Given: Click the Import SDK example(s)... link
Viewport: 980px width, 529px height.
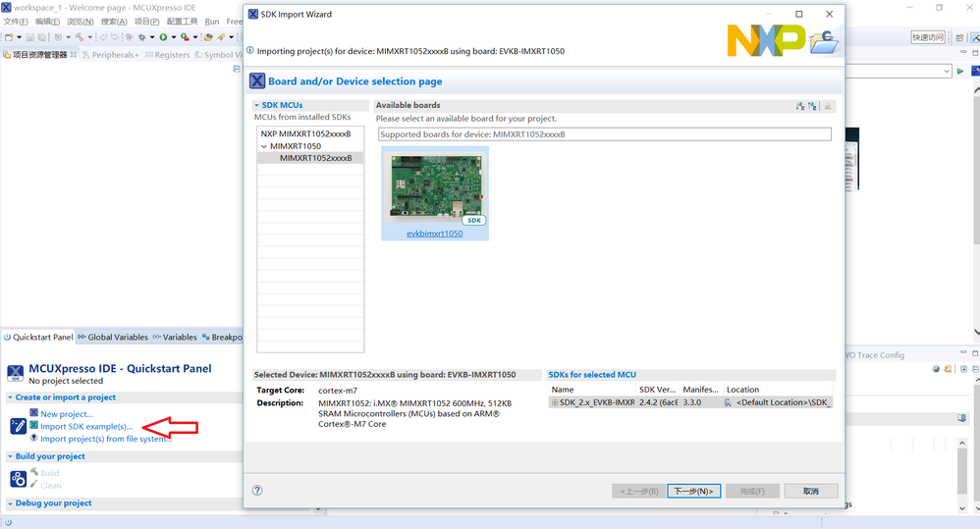Looking at the screenshot, I should [86, 427].
